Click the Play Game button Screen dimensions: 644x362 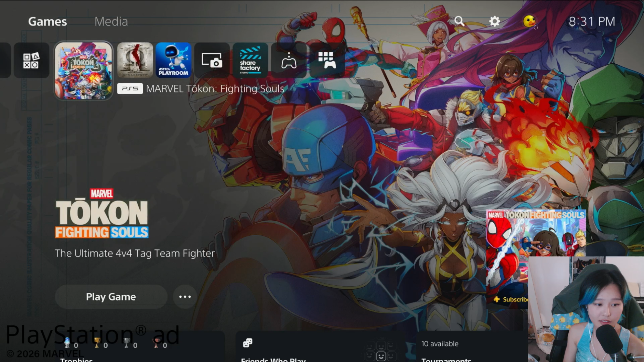click(111, 297)
